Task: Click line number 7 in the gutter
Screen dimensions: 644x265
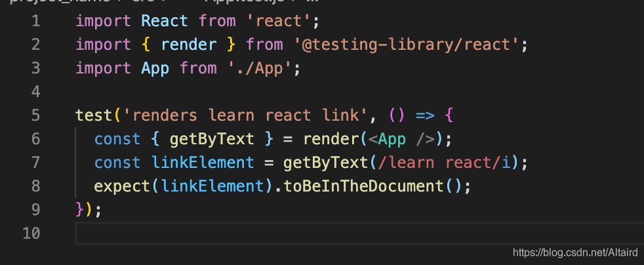Action: click(35, 163)
